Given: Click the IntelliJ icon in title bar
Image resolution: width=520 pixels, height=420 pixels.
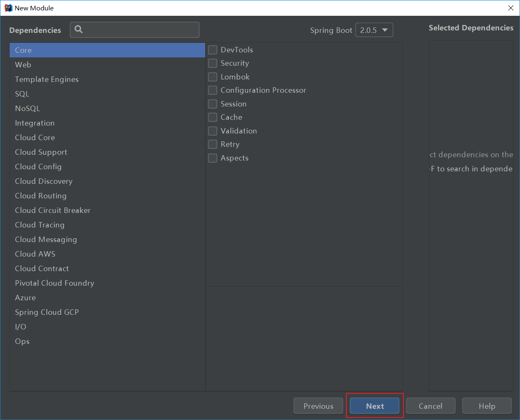Looking at the screenshot, I should tap(8, 8).
